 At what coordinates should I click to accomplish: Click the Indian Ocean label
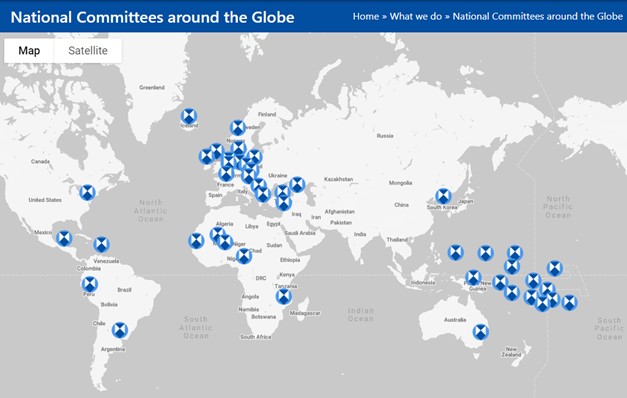[361, 315]
